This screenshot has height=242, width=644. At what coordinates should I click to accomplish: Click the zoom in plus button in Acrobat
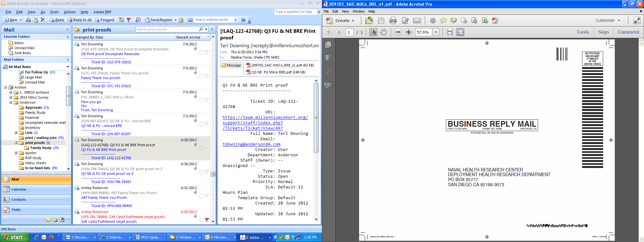point(408,32)
